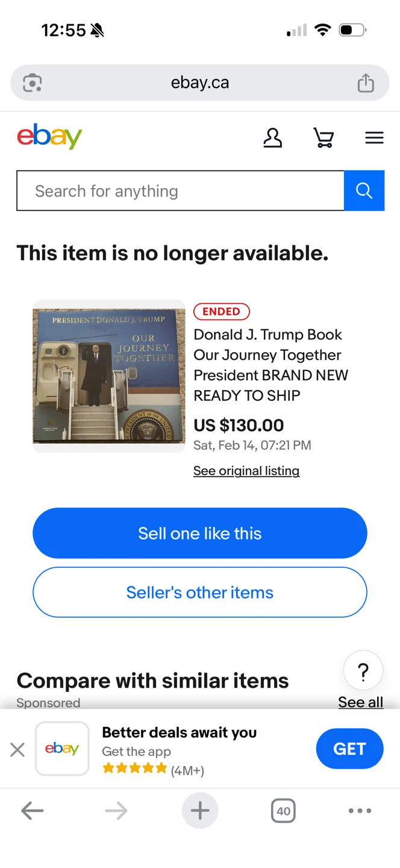The width and height of the screenshot is (400, 868).
Task: Tap the question mark help button
Action: [x=363, y=671]
